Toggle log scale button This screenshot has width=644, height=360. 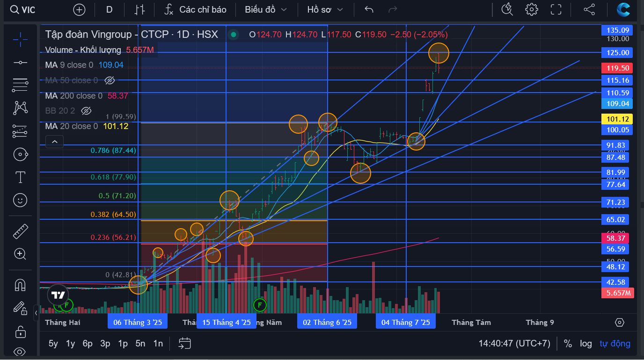click(x=586, y=344)
